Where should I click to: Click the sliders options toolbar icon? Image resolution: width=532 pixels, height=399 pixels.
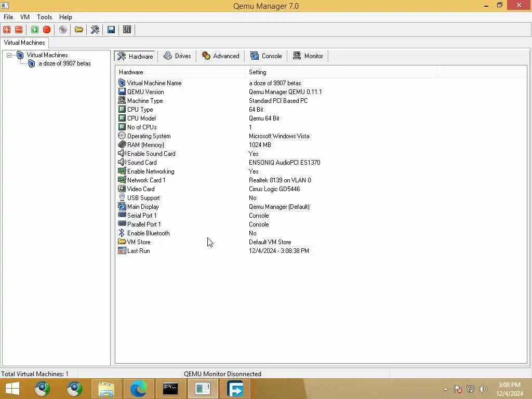[127, 30]
